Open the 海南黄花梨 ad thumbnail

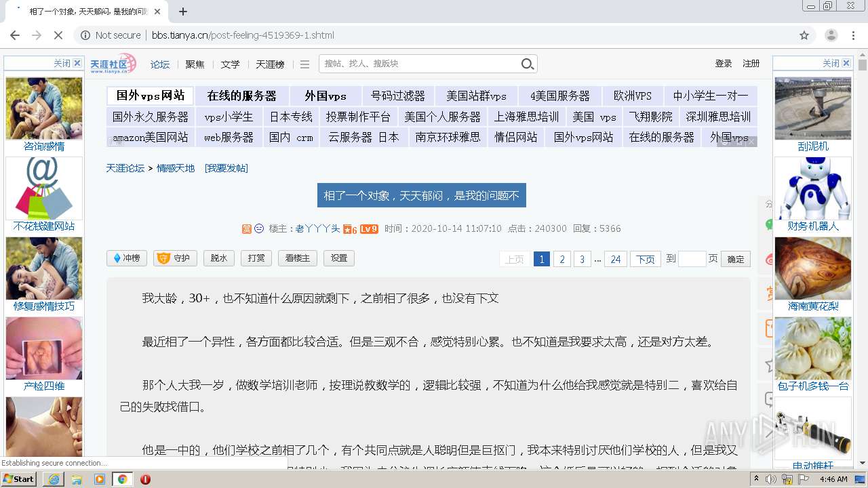(813, 268)
